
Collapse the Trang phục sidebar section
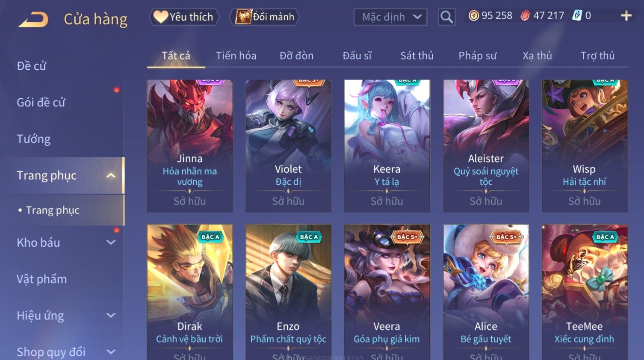coord(111,175)
